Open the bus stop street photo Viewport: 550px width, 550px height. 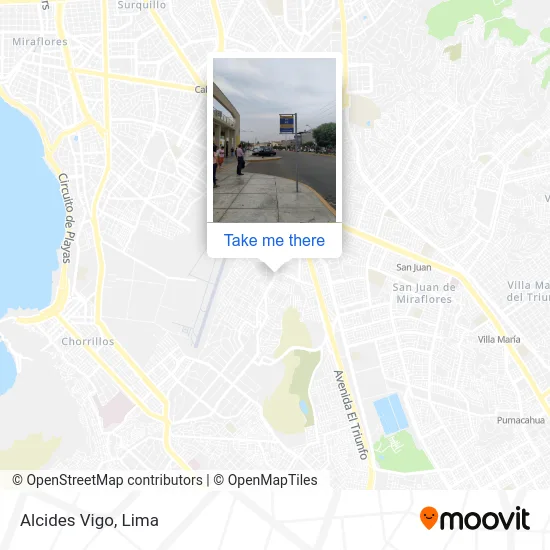click(x=274, y=140)
